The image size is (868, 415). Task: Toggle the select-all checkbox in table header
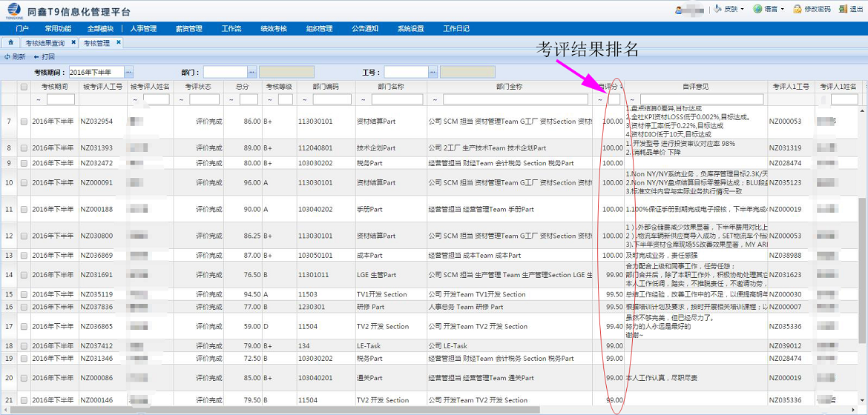[24, 87]
